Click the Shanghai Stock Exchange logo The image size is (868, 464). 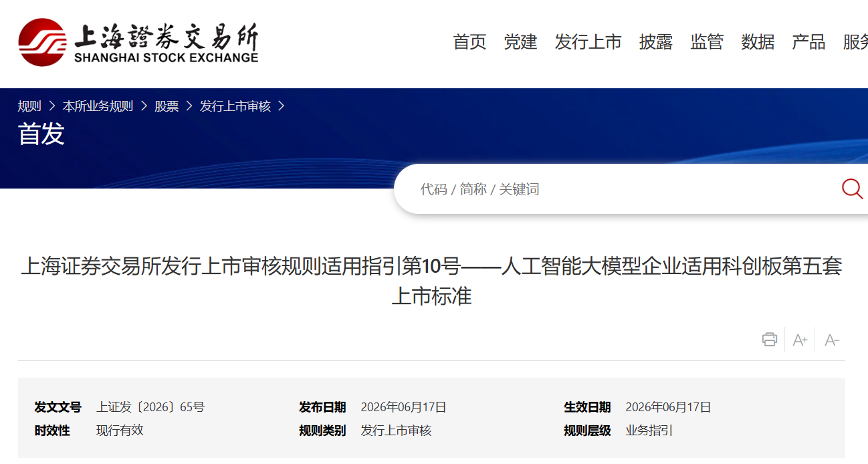point(138,42)
